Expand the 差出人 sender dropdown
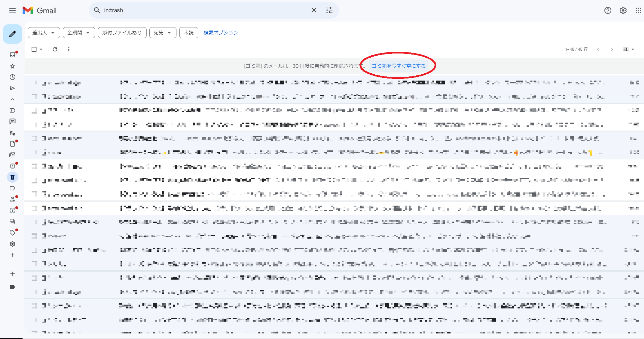This screenshot has width=644, height=339. 44,33
